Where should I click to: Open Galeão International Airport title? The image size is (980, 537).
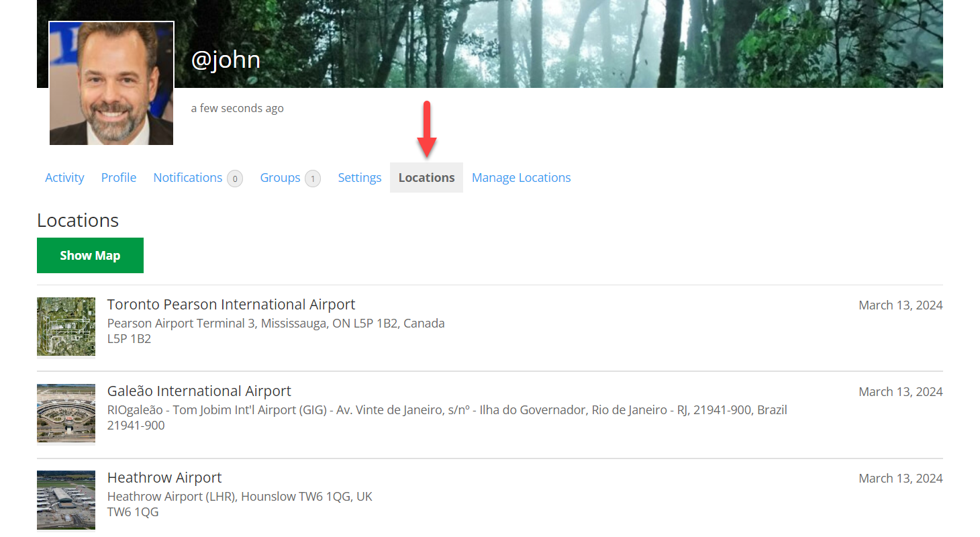click(x=199, y=391)
